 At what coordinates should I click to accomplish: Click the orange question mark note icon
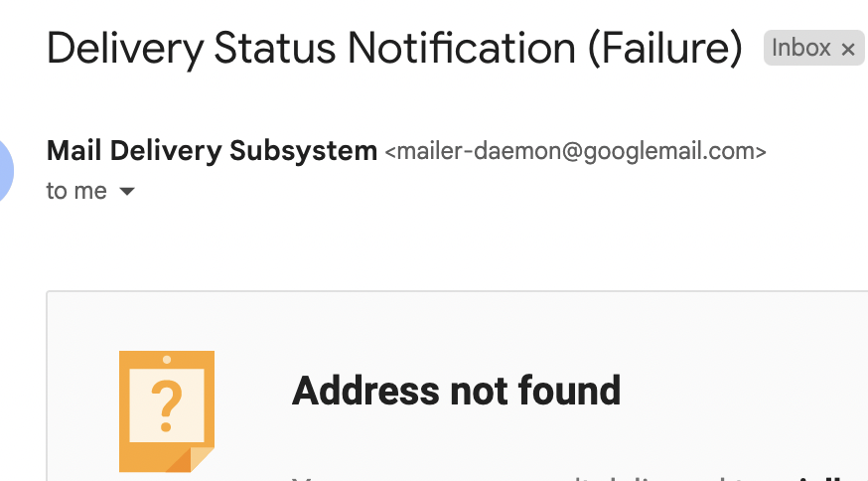pyautogui.click(x=166, y=410)
